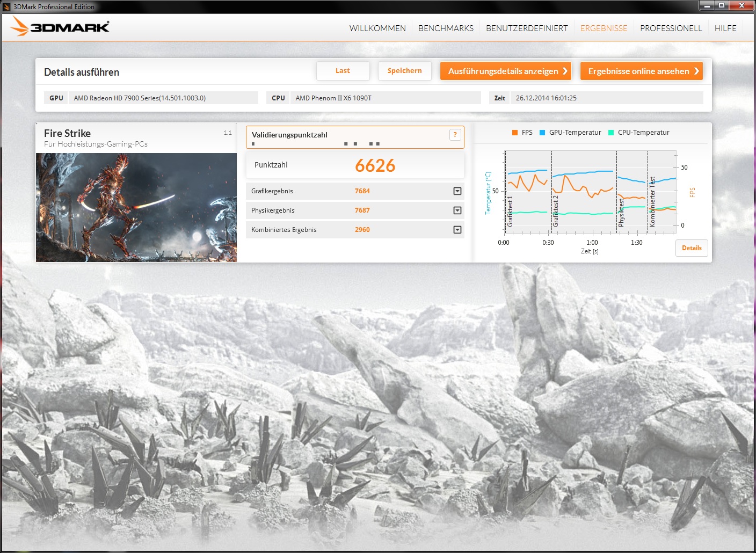The image size is (756, 553).
Task: Go to the BENUTZERDEFINIERT tab
Action: pos(527,28)
